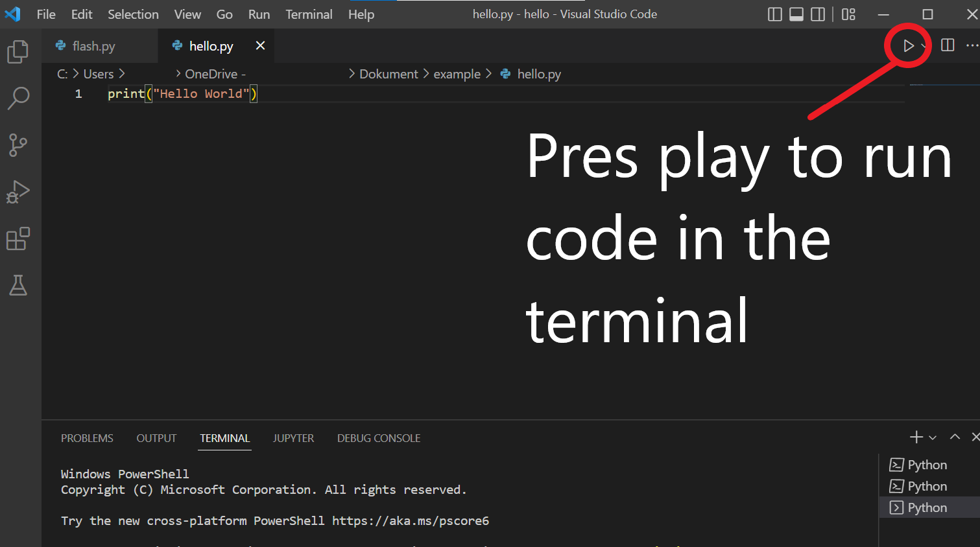Open the https://aka.ms/pscore6 link in terminal
This screenshot has width=980, height=547.
point(411,521)
